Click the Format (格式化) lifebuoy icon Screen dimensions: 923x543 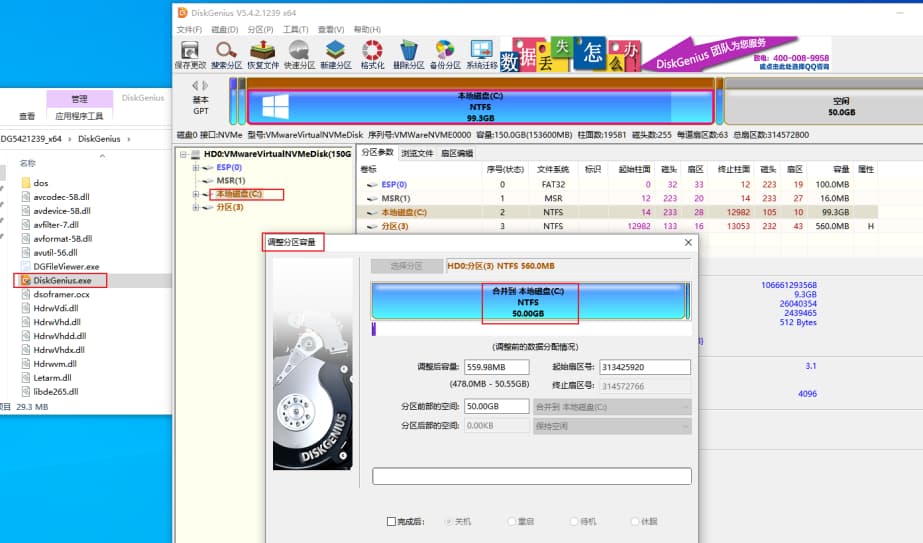tap(372, 55)
